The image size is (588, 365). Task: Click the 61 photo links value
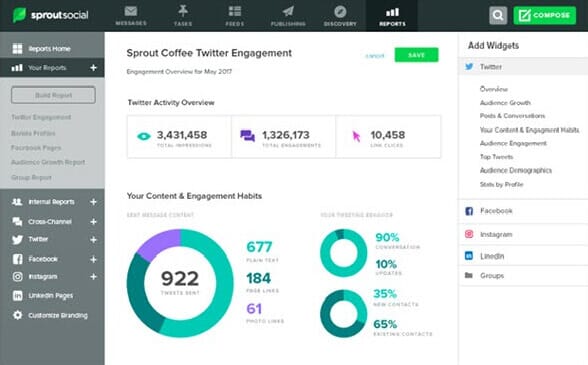click(x=254, y=309)
